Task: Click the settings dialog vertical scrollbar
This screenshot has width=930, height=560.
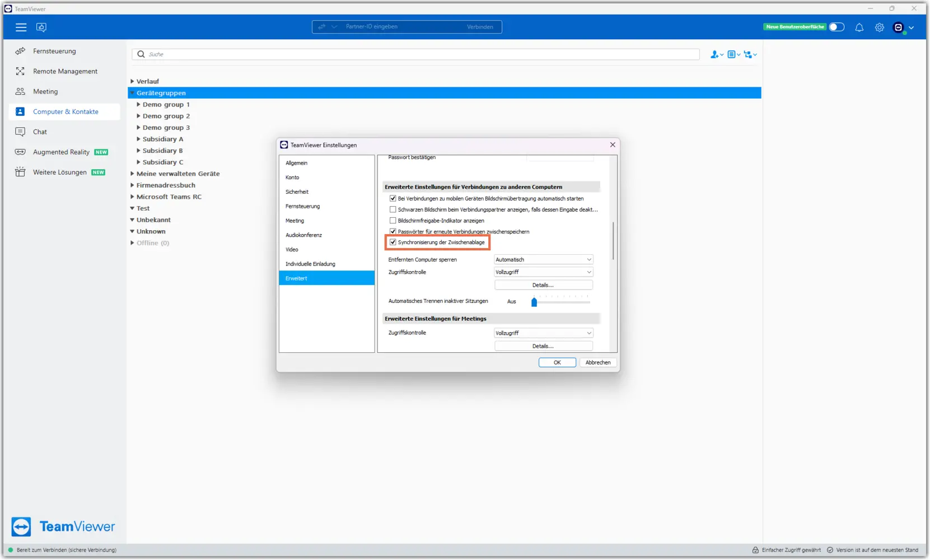Action: click(x=613, y=241)
